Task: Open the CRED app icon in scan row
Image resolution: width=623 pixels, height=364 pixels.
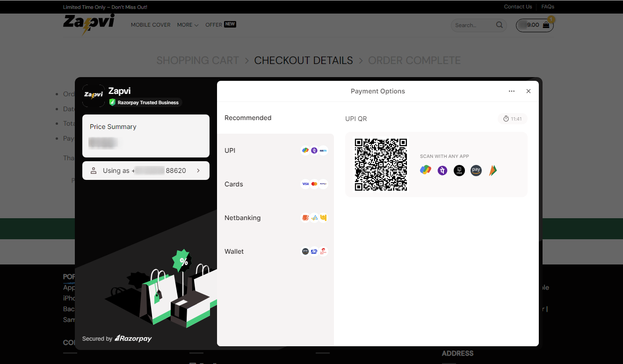Action: [x=459, y=170]
